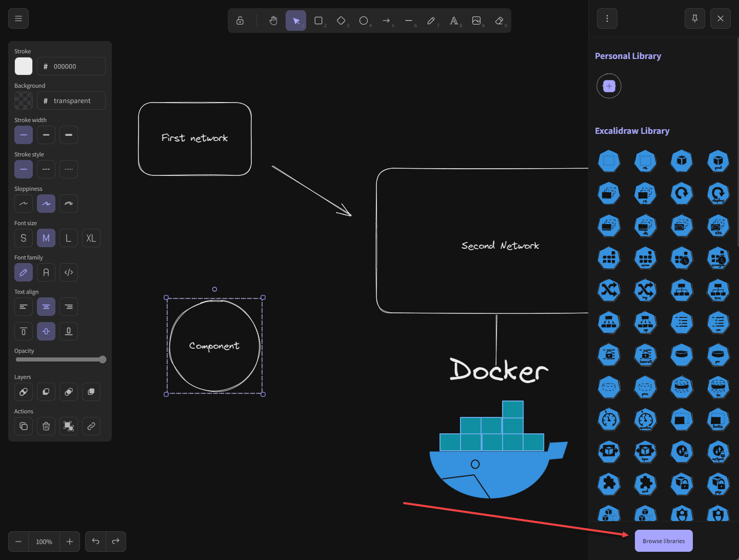This screenshot has width=739, height=560.
Task: Click the Undo button
Action: [x=95, y=542]
